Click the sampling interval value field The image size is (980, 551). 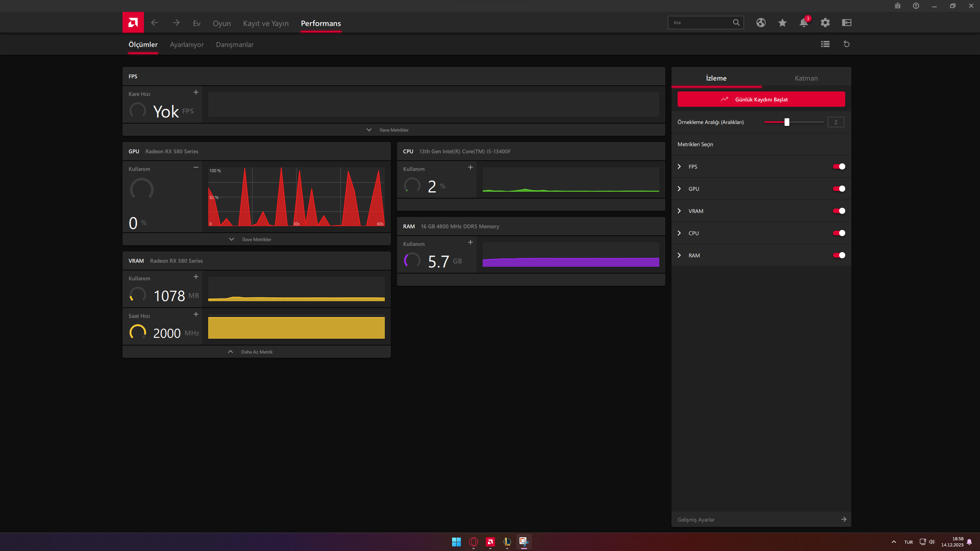[x=836, y=122]
